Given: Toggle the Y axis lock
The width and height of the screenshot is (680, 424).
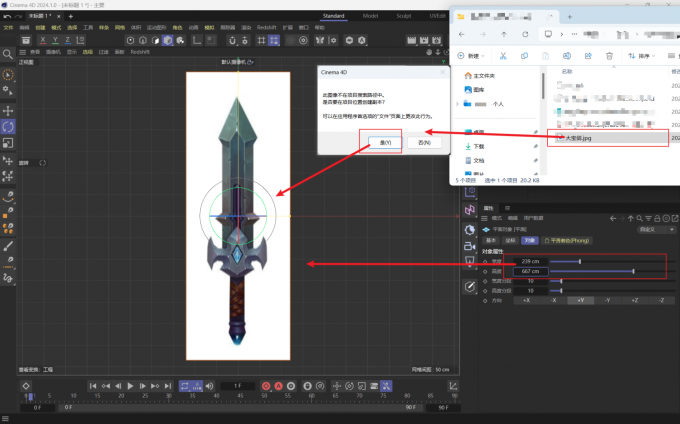Looking at the screenshot, I should (55, 40).
